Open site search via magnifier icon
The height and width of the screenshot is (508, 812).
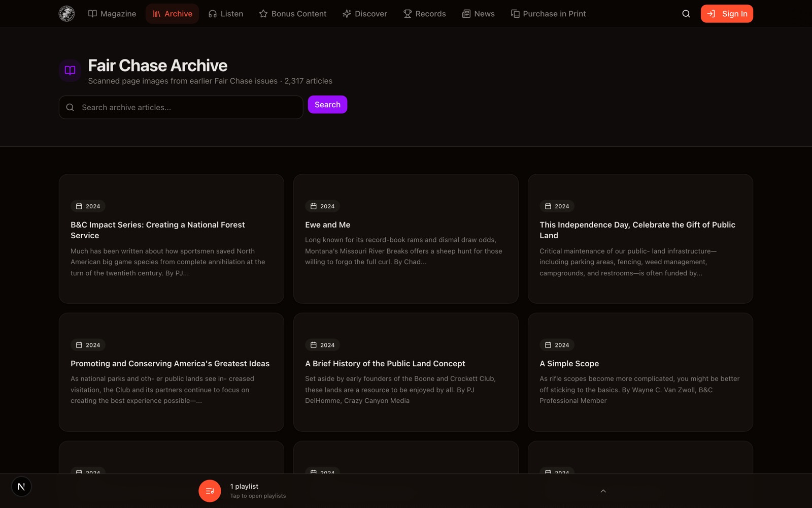[686, 14]
